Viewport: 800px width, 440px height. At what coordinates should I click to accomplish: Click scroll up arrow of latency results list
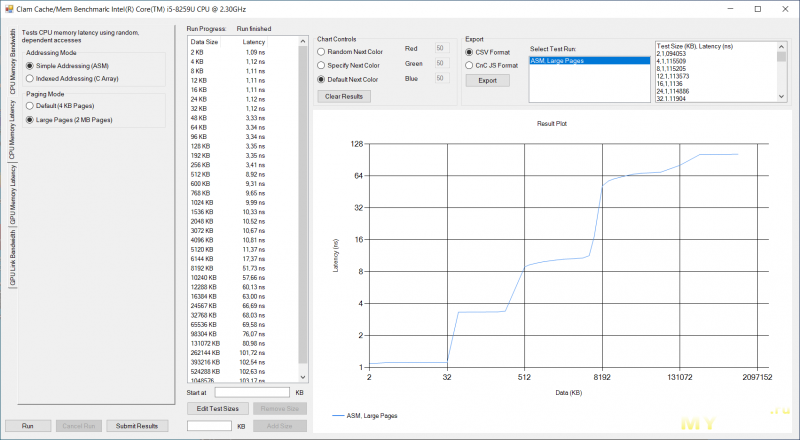coord(303,41)
